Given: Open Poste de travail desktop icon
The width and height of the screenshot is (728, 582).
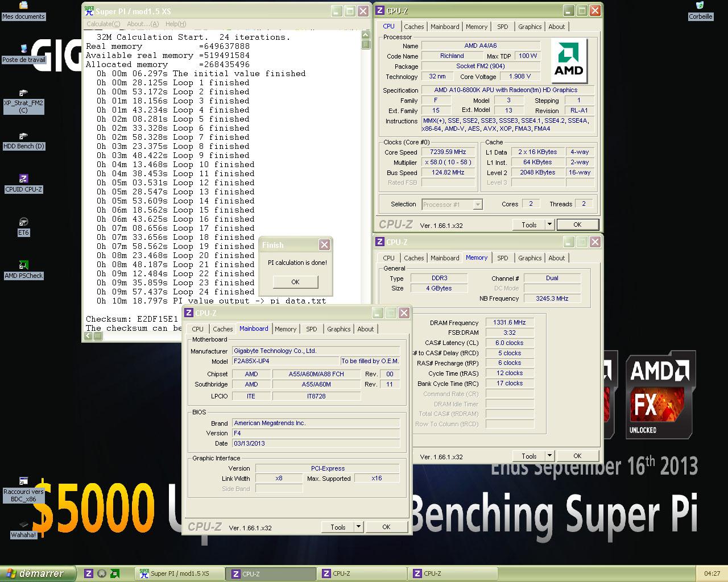Looking at the screenshot, I should coord(23,54).
